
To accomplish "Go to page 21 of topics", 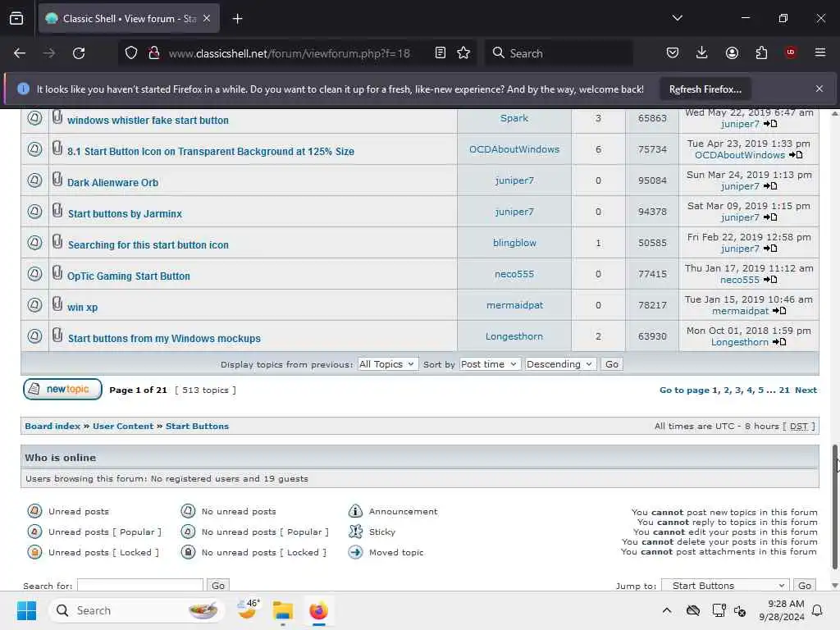I will pos(784,390).
